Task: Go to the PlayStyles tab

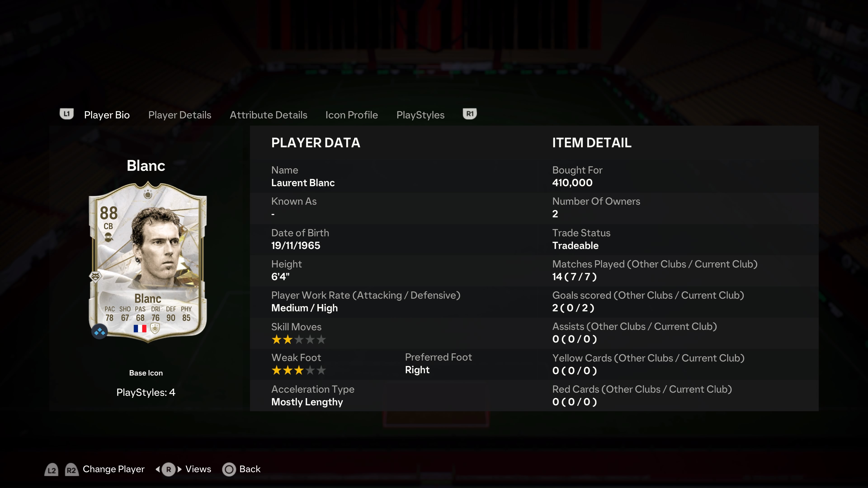Action: [420, 115]
